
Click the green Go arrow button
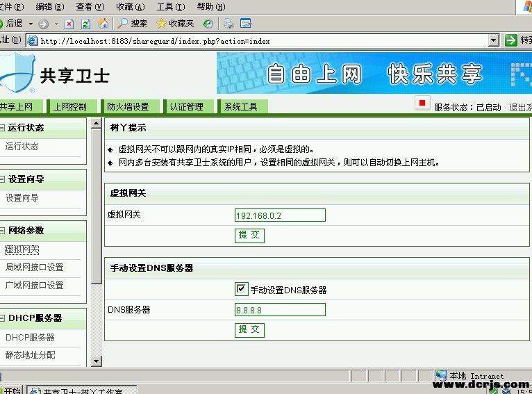tap(511, 40)
